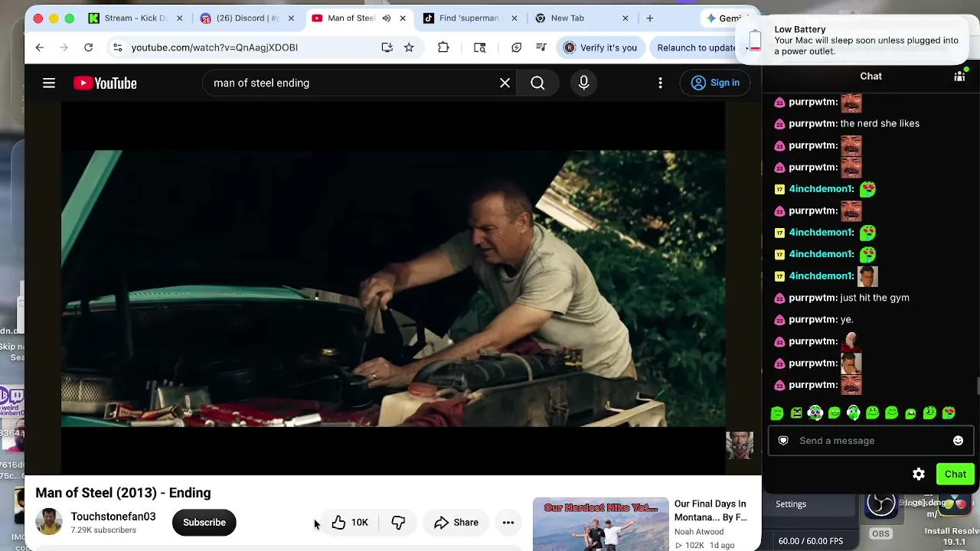The image size is (980, 551).
Task: Switch to the Discord tab
Action: (x=247, y=18)
